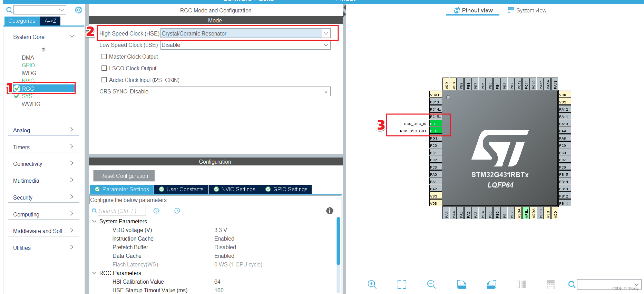The height and width of the screenshot is (294, 644).
Task: Click the PC9 pin on the chip
Action: click(565, 145)
